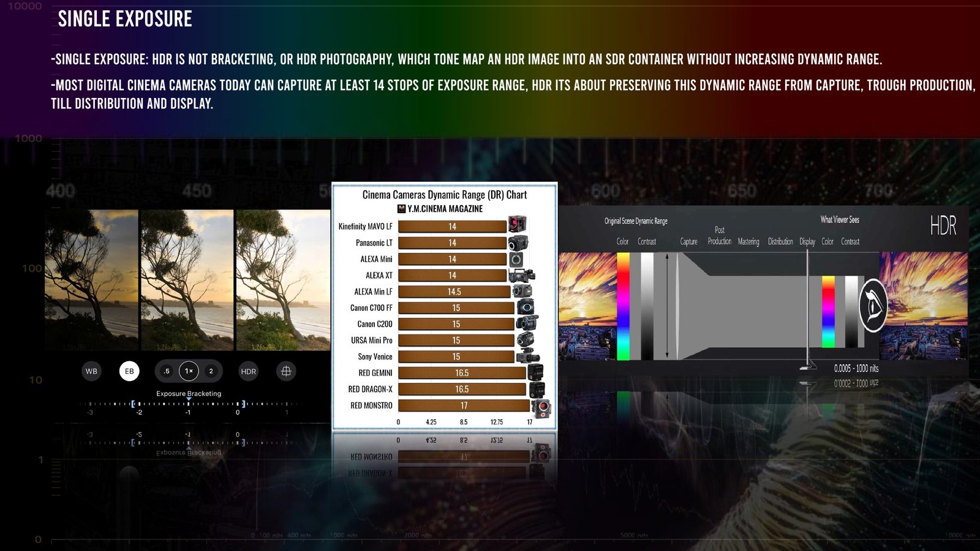Click the "URSA Mini Pro" row label

point(372,340)
